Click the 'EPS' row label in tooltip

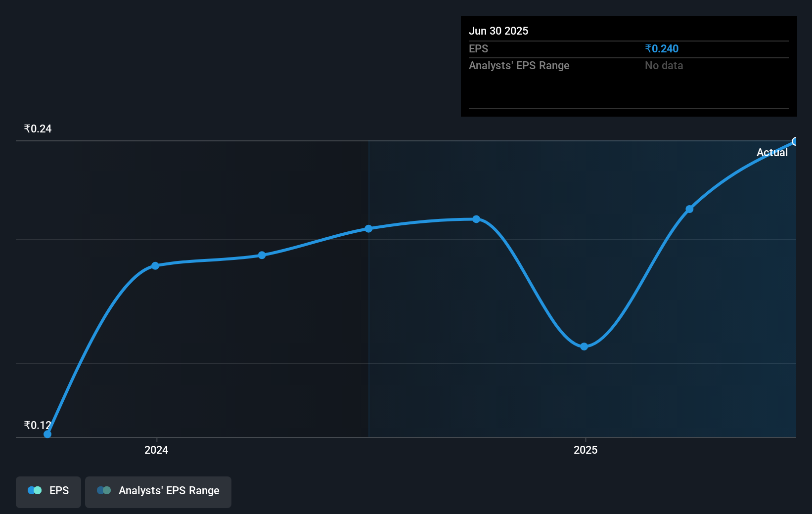point(478,49)
